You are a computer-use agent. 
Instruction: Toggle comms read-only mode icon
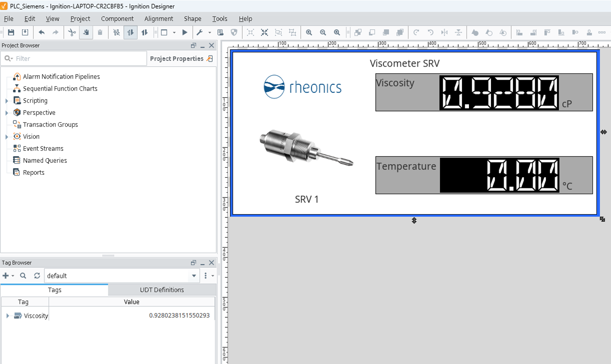pos(130,32)
